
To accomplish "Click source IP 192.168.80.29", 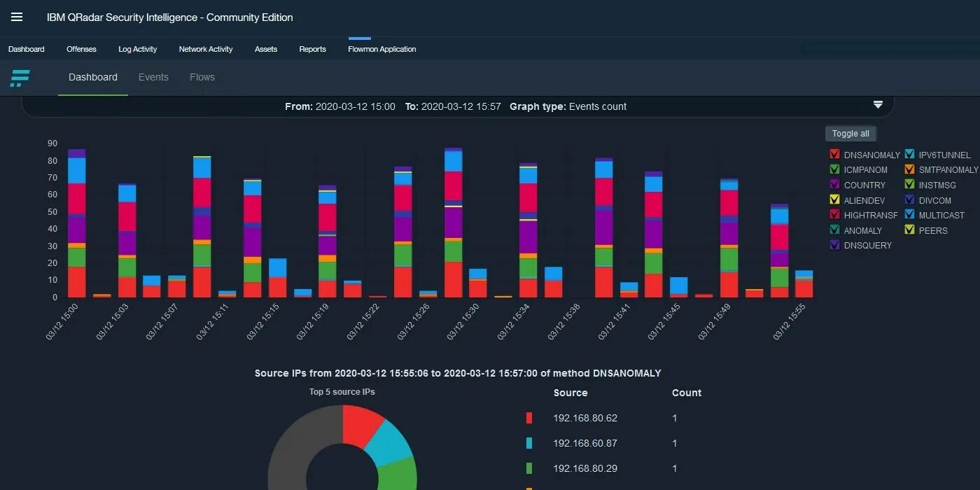I will (585, 468).
